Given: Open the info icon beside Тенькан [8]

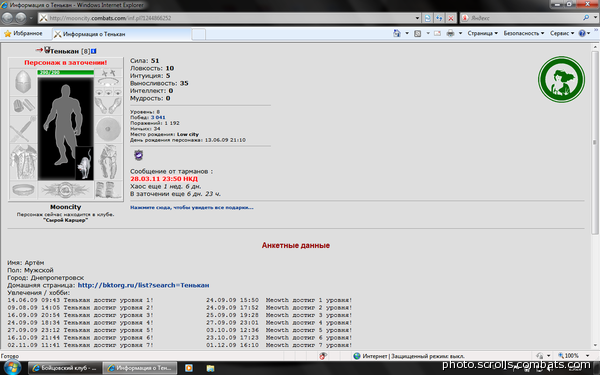Looking at the screenshot, I should pyautogui.click(x=94, y=51).
